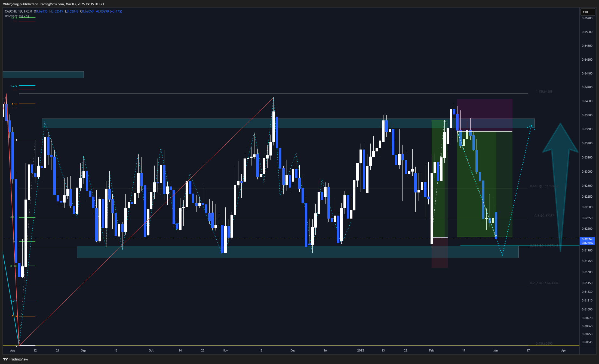Click the Nov date on time axis
Image resolution: width=599 pixels, height=364 pixels.
pos(225,350)
